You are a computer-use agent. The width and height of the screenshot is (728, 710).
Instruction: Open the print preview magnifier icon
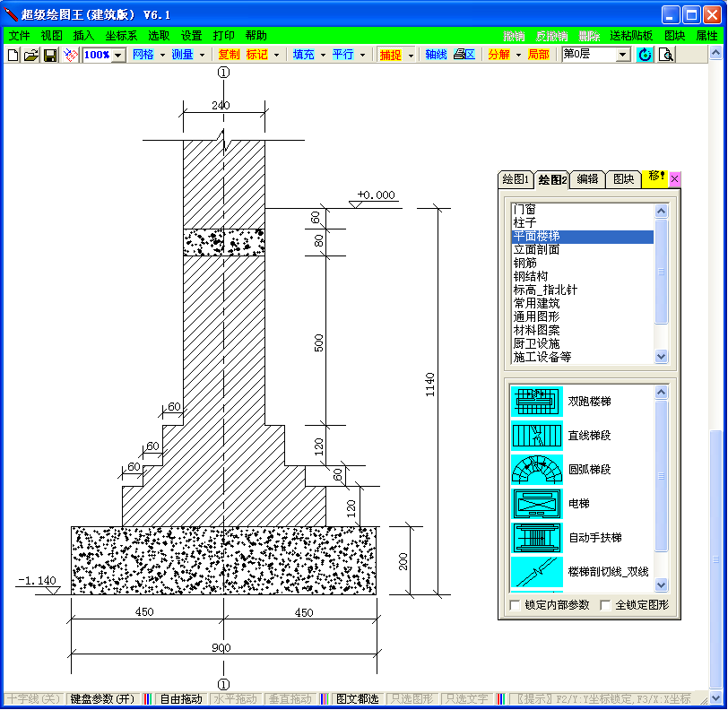pos(666,55)
